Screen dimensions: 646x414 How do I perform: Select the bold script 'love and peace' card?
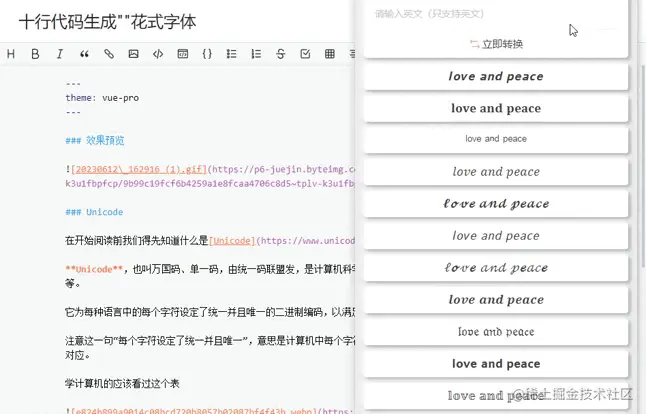click(x=496, y=204)
